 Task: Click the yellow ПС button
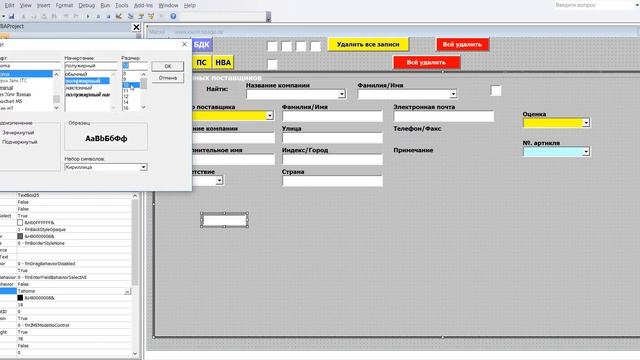pyautogui.click(x=201, y=62)
